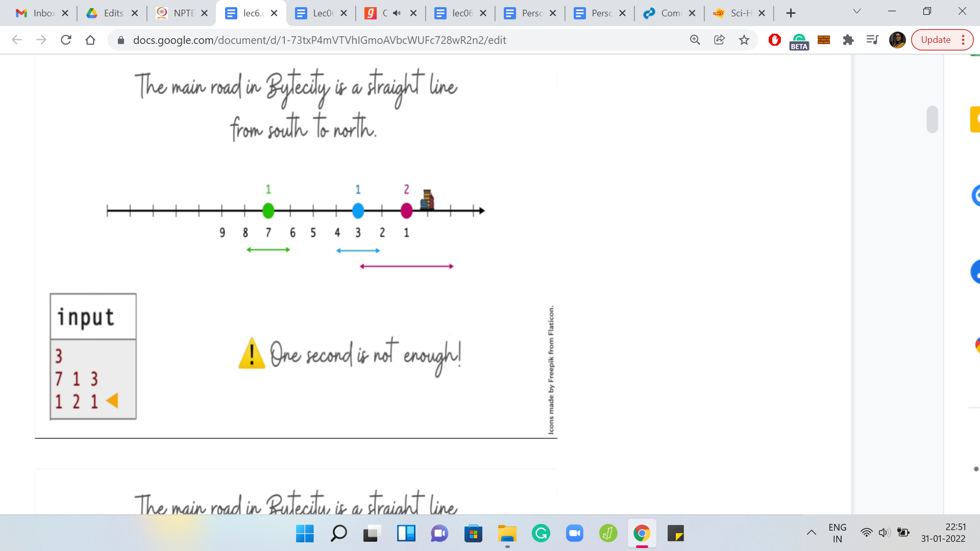980x551 pixels.
Task: Share this page icon
Action: click(x=719, y=40)
